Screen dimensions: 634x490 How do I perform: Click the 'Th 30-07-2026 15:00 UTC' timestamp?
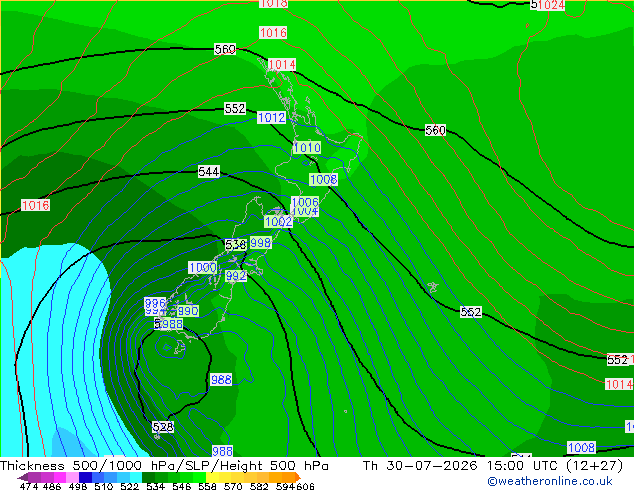click(x=459, y=466)
